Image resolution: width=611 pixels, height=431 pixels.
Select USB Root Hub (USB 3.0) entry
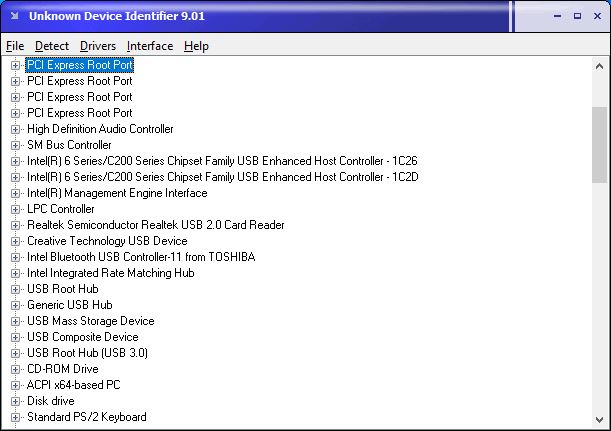87,353
